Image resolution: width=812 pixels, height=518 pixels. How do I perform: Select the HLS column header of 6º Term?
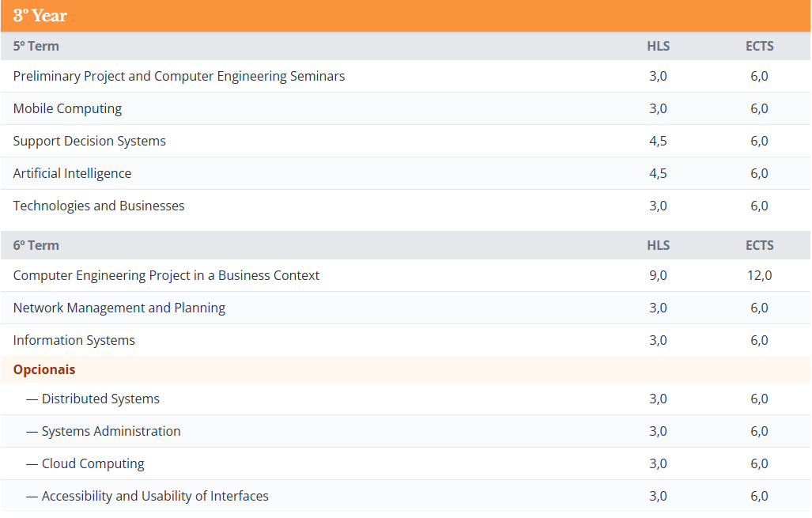(658, 245)
